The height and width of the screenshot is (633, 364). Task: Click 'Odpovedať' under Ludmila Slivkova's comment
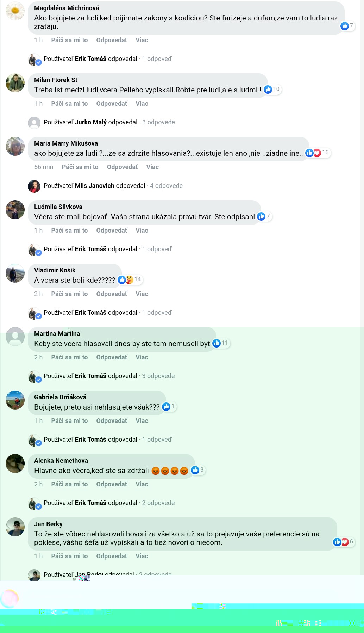pos(112,231)
